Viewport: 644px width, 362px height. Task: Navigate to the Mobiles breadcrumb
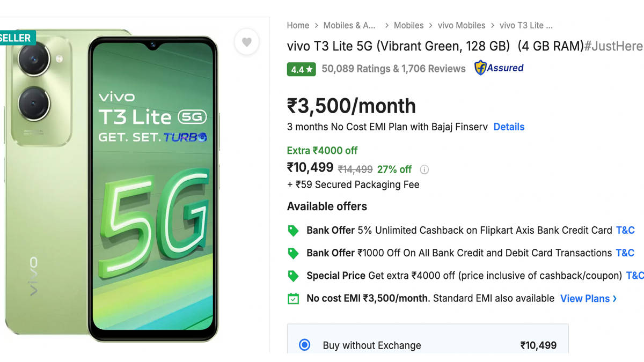click(x=408, y=25)
